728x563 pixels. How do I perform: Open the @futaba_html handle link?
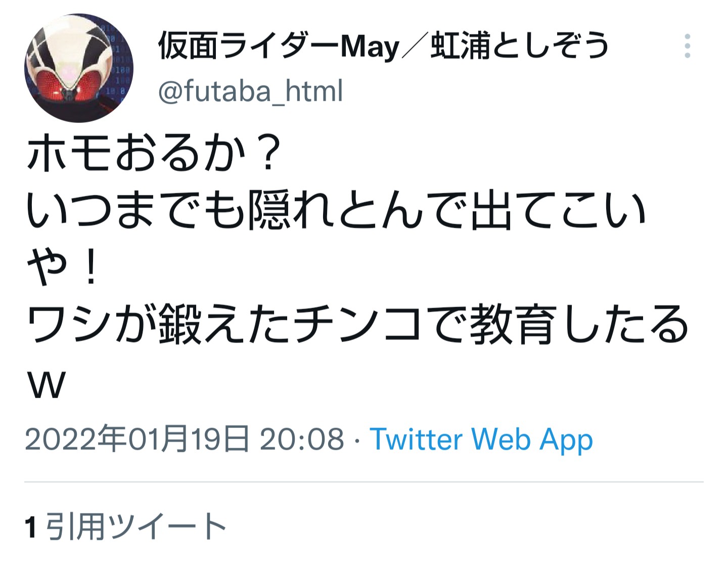(251, 91)
